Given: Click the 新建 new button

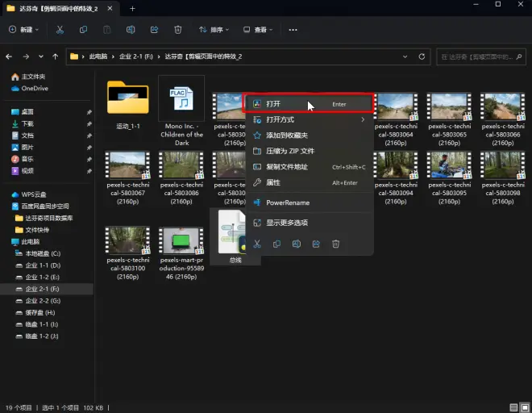Looking at the screenshot, I should (23, 30).
